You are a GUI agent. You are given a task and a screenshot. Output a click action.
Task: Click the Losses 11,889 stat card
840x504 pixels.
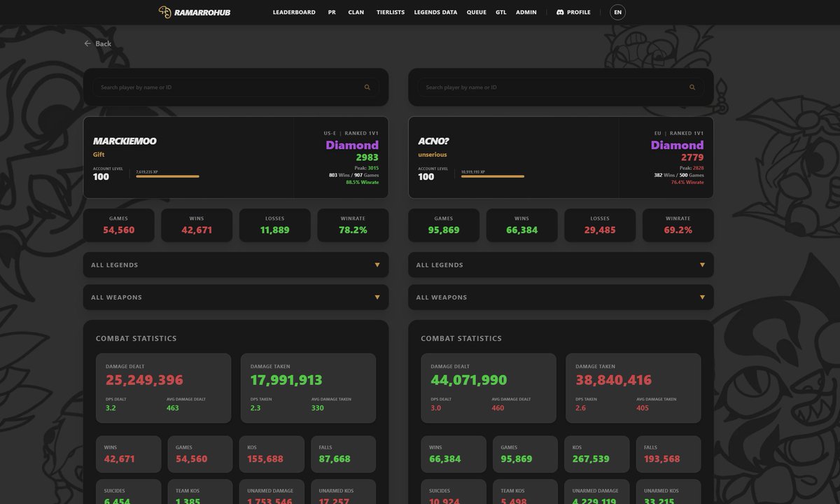[x=275, y=225]
